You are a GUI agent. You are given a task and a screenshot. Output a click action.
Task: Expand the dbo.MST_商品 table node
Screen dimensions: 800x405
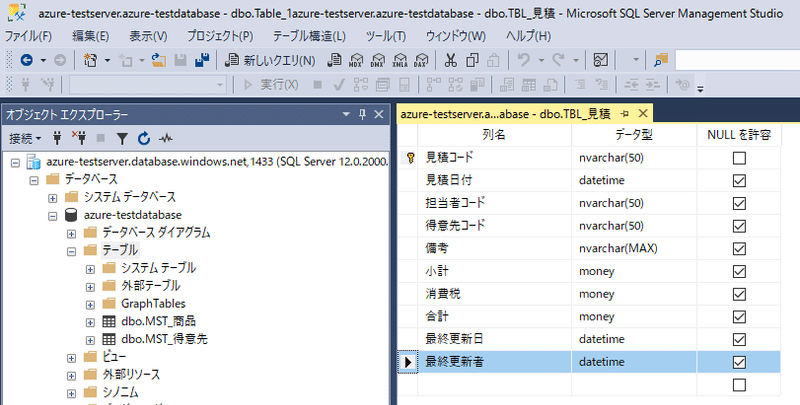tap(90, 322)
